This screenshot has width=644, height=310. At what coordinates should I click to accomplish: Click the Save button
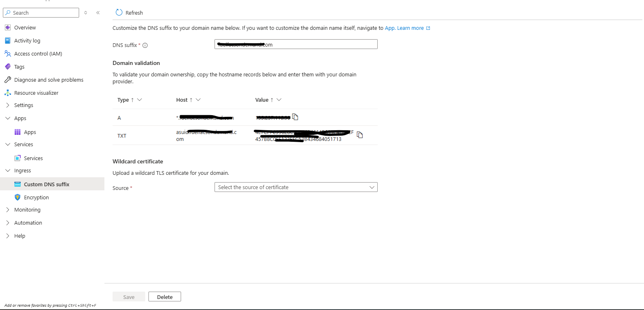129,297
